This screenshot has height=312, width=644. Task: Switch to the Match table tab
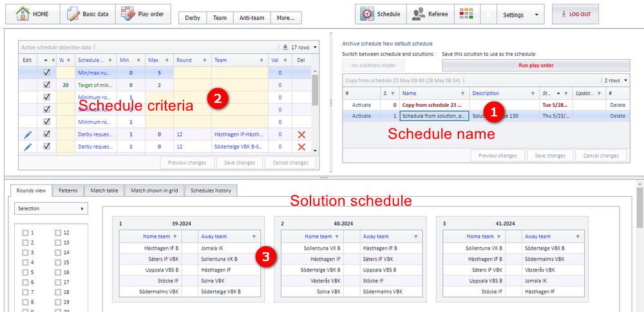coord(104,190)
